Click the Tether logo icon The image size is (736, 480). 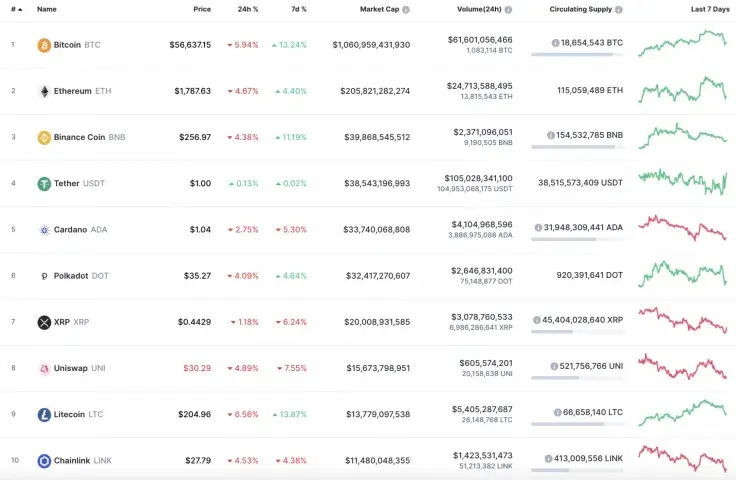(44, 183)
